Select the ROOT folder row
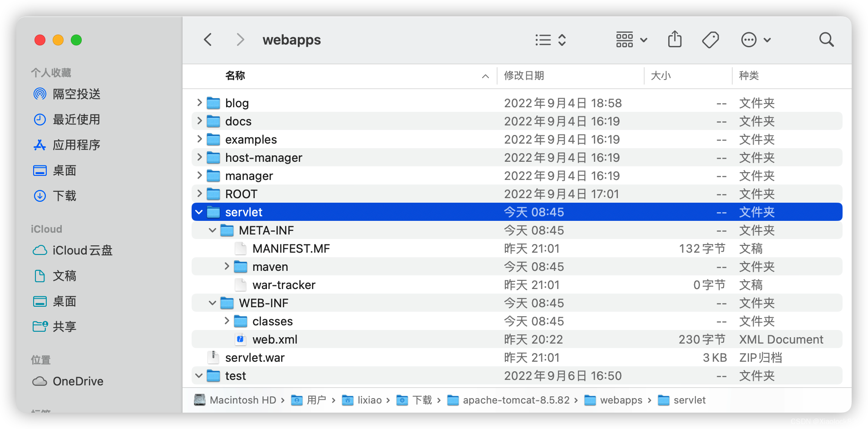 click(x=517, y=194)
